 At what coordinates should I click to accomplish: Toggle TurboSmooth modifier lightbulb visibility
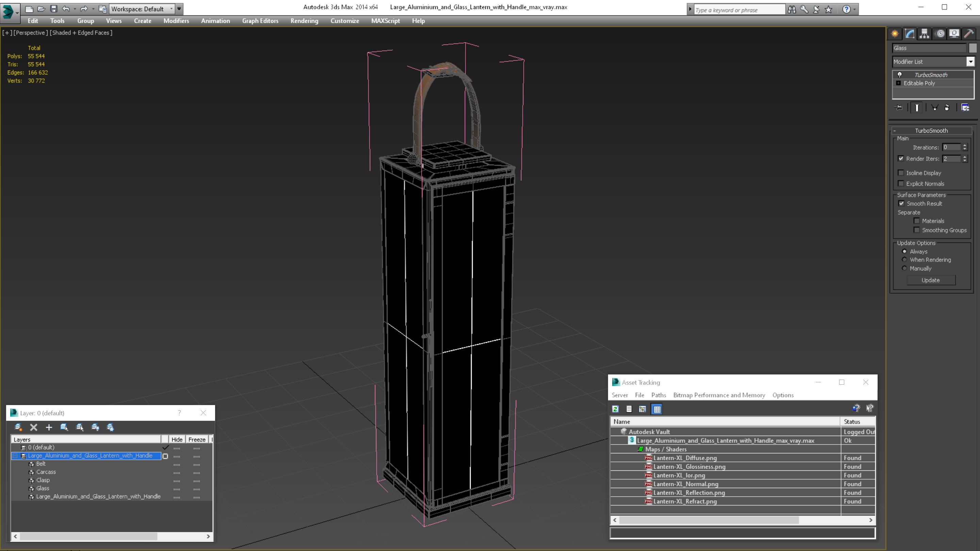click(x=899, y=75)
